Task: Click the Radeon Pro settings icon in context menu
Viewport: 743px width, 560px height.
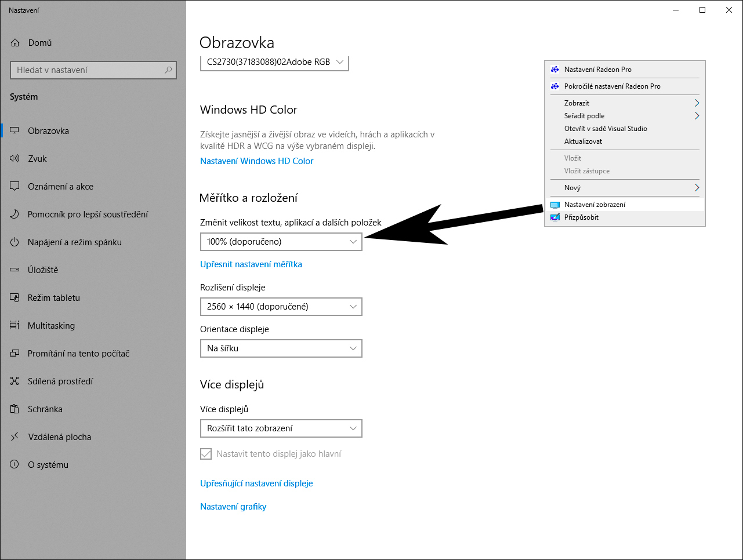Action: (555, 70)
